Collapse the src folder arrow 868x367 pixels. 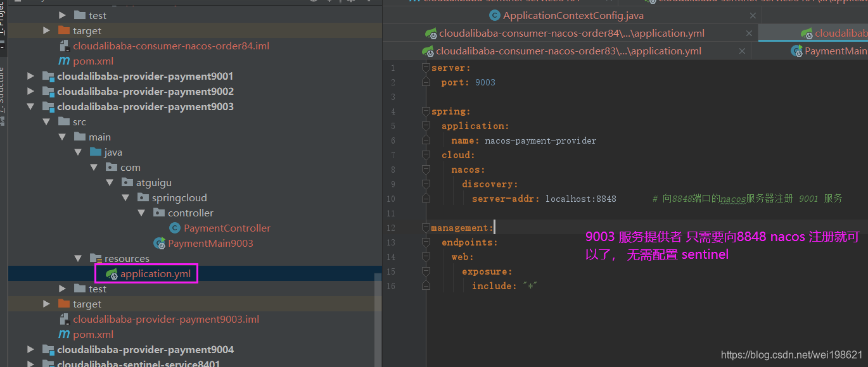[x=47, y=122]
